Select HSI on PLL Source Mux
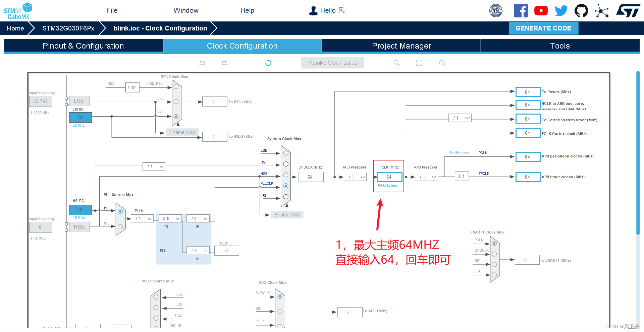 [120, 211]
